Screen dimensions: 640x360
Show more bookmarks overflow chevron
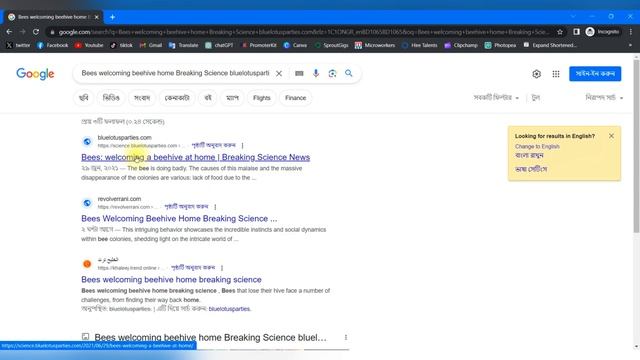click(630, 45)
